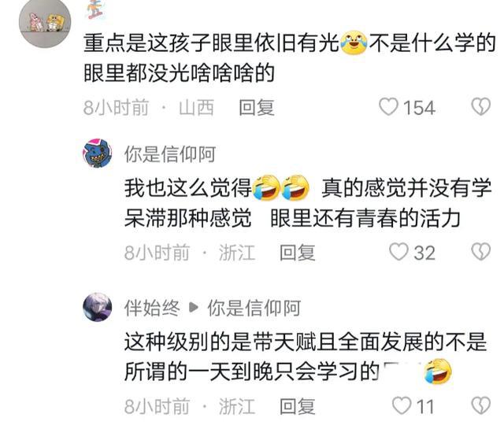Image resolution: width=504 pixels, height=440 pixels.
Task: Click 回复 under the 山西 comment
Action: tap(257, 107)
